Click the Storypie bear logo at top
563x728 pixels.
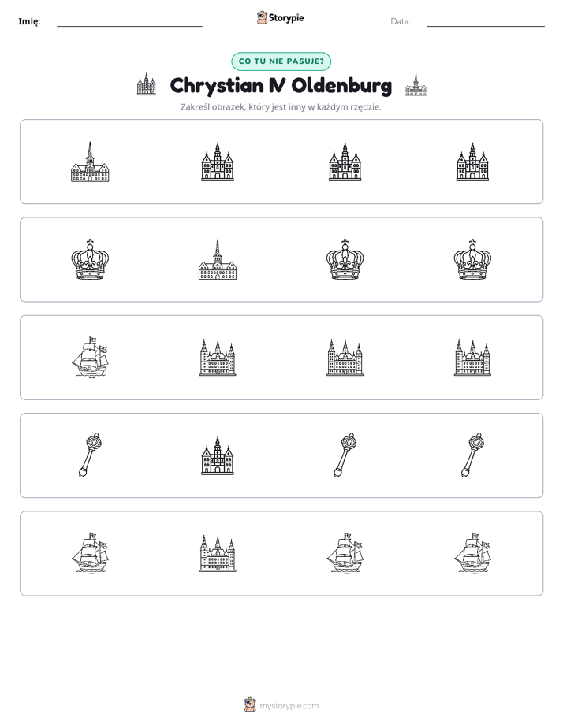[263, 17]
